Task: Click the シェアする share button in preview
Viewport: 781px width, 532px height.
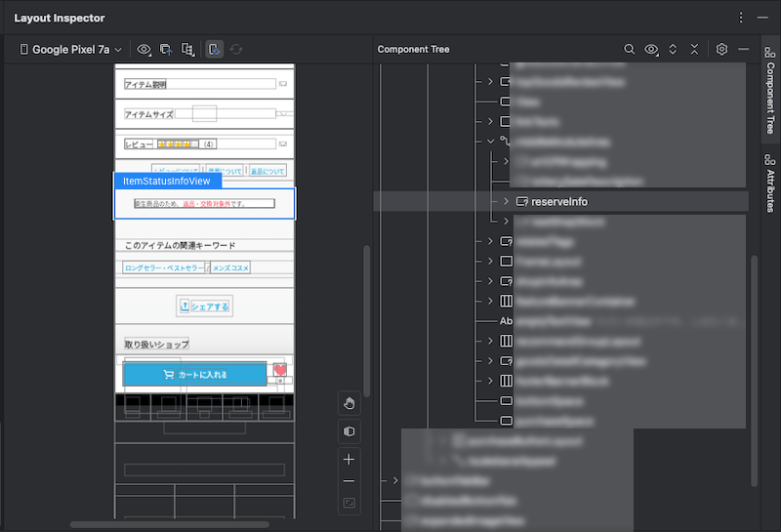Action: click(x=204, y=307)
